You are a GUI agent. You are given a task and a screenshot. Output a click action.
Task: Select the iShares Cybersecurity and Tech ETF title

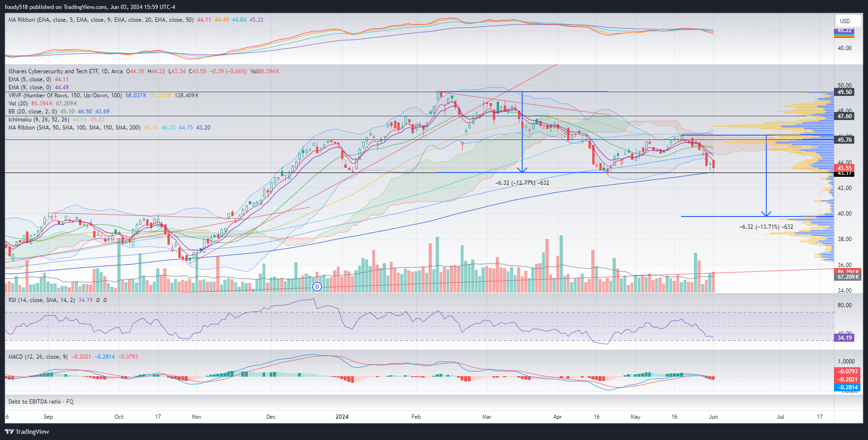(65, 71)
